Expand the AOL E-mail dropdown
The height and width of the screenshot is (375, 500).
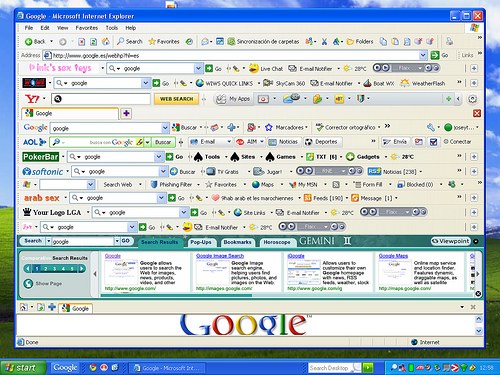(229, 142)
